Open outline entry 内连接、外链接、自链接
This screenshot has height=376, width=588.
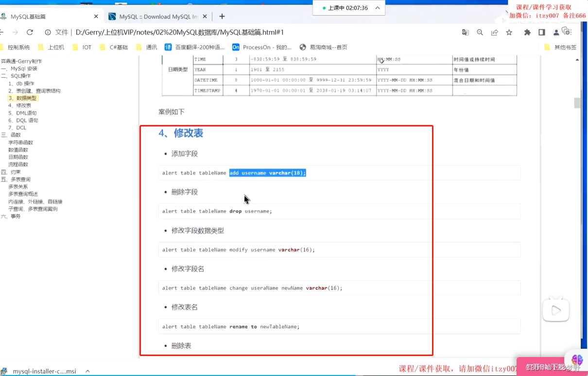tap(35, 201)
